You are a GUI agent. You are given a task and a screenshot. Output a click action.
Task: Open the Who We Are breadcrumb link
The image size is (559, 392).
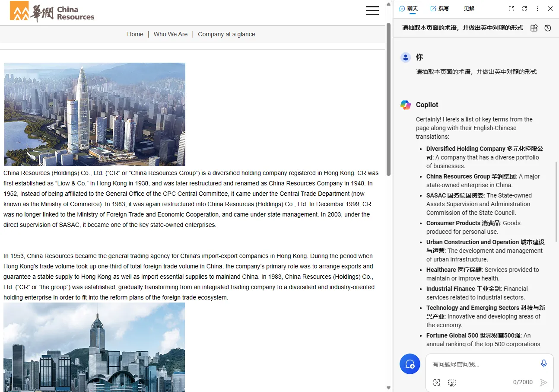click(171, 34)
